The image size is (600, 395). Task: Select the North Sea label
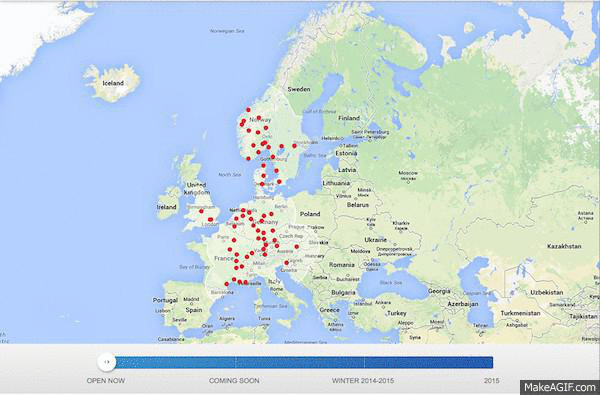point(230,175)
